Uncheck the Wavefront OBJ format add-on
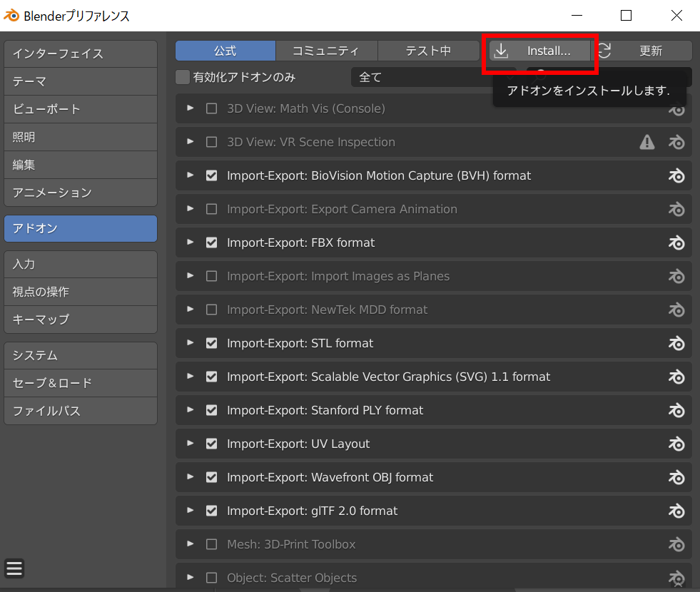 212,477
